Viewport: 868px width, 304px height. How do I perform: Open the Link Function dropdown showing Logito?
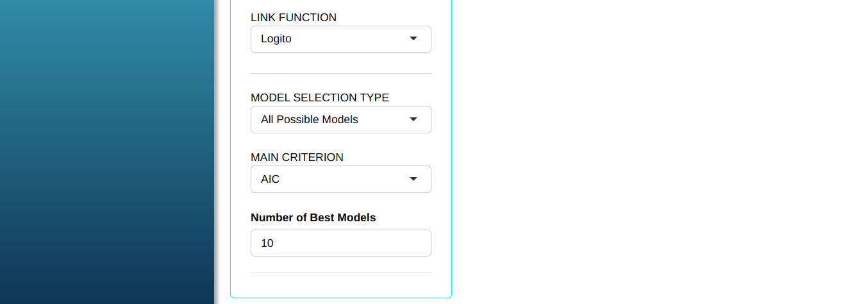340,39
